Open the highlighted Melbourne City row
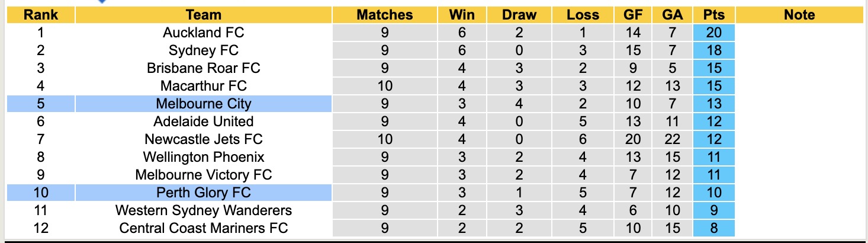 click(203, 104)
